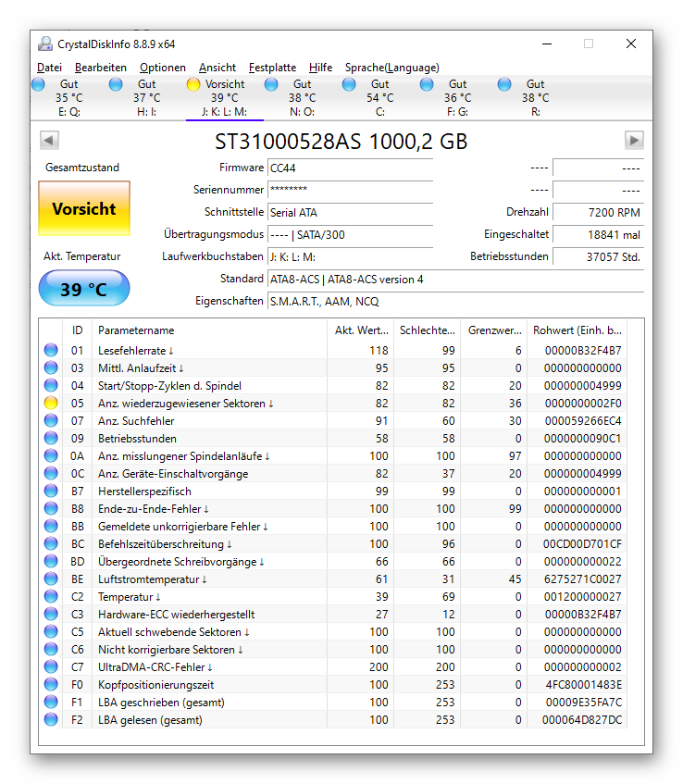The height and width of the screenshot is (784, 683).
Task: Open the Bearbeiten menu
Action: pyautogui.click(x=101, y=68)
